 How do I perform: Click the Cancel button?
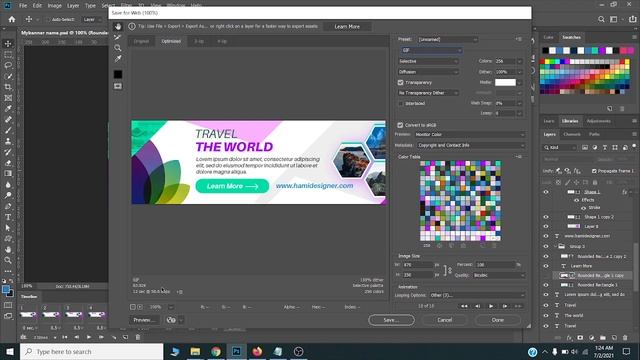[445, 320]
